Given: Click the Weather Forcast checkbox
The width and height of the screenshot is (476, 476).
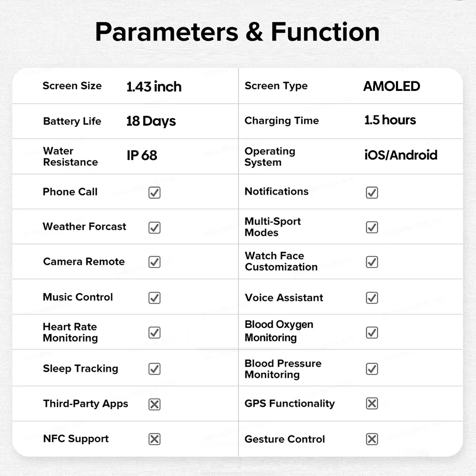Looking at the screenshot, I should [x=154, y=228].
